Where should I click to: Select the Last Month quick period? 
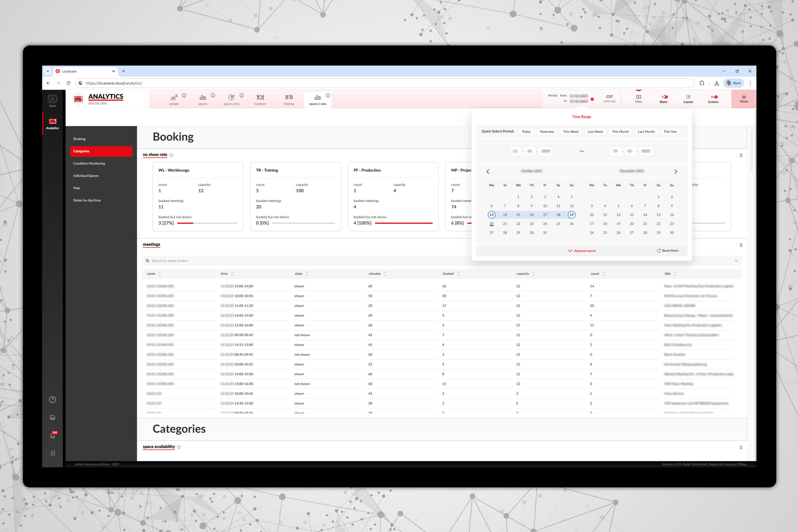[x=646, y=131]
